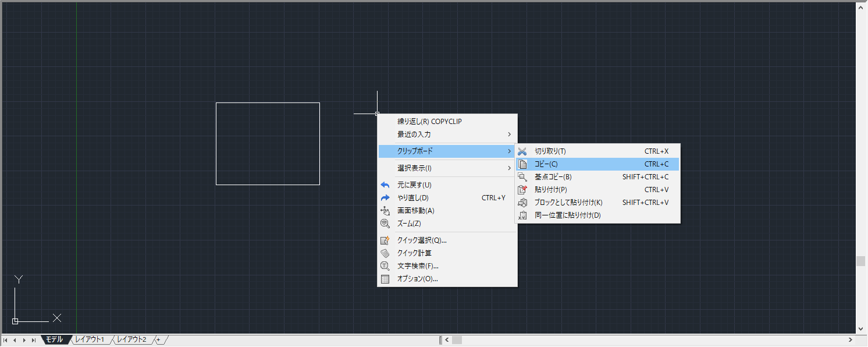Select クリップボード menu entry
The height and width of the screenshot is (347, 868).
[x=447, y=151]
